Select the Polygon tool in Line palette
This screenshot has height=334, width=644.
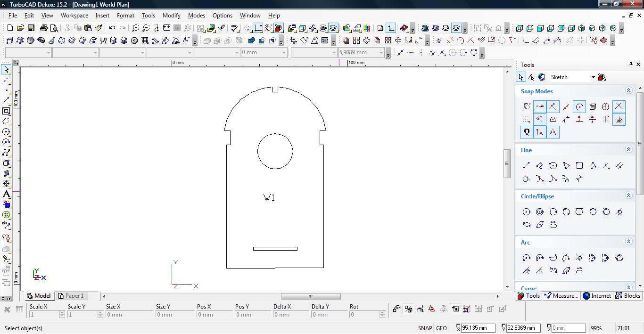[553, 165]
